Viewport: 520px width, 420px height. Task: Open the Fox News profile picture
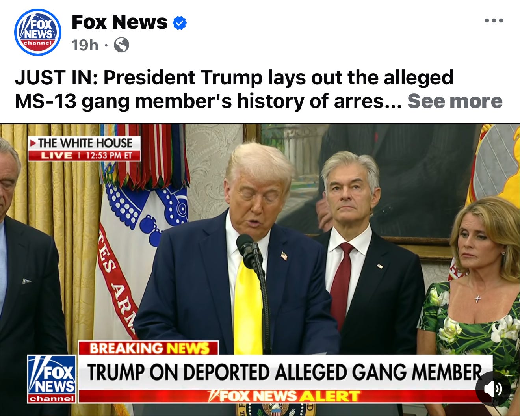pyautogui.click(x=38, y=32)
